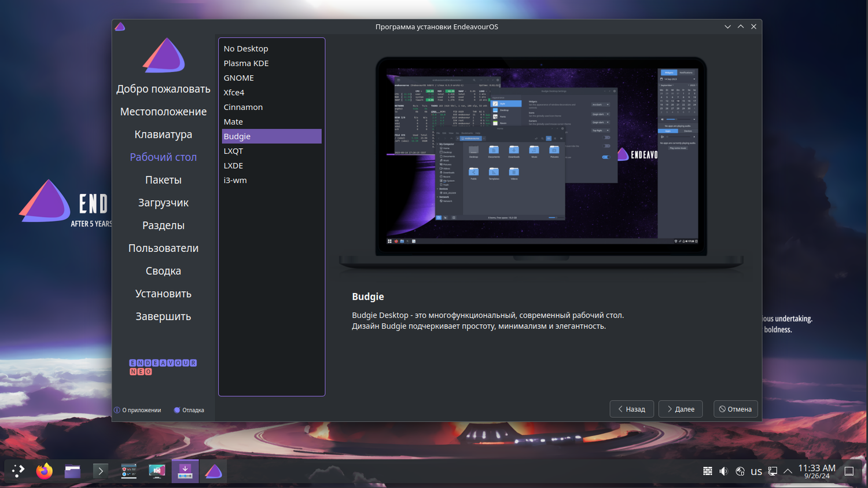Open the file manager from the taskbar
The width and height of the screenshot is (868, 488).
(72, 471)
